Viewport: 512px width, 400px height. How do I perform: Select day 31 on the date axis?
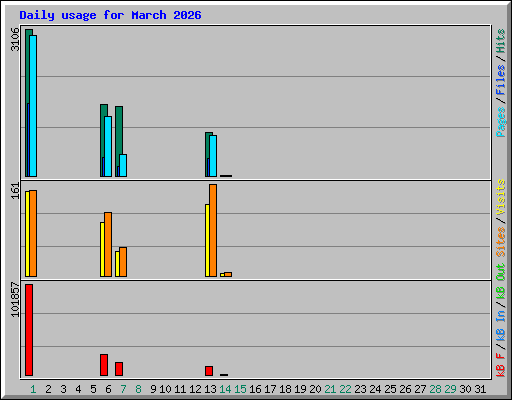(480, 389)
